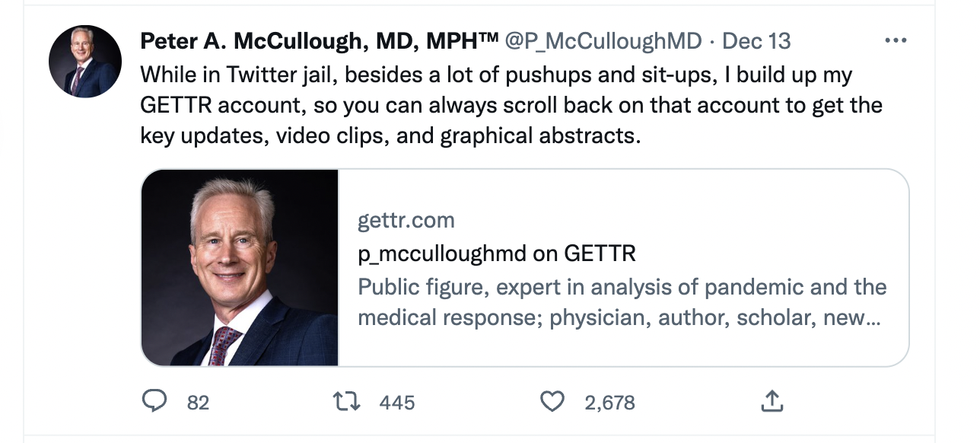Viewport: 980px width, 443px height.
Task: View likes by clicking the 2,678 count
Action: tap(609, 402)
